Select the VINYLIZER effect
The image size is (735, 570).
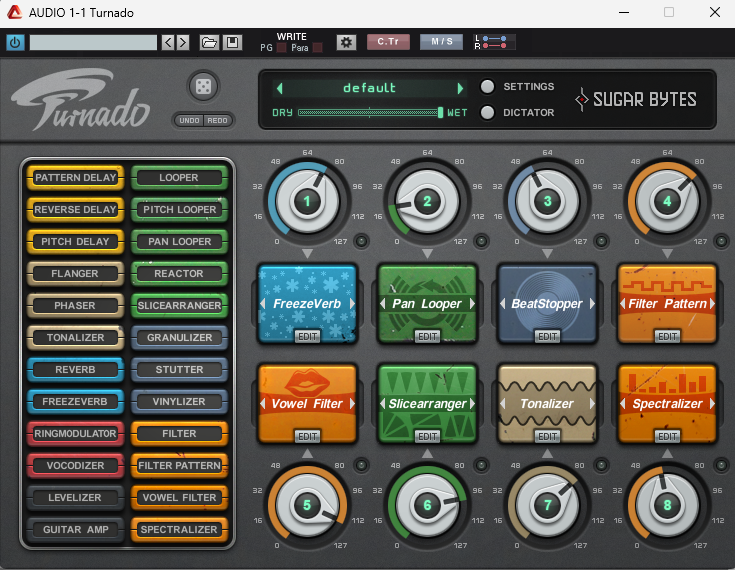(x=180, y=402)
